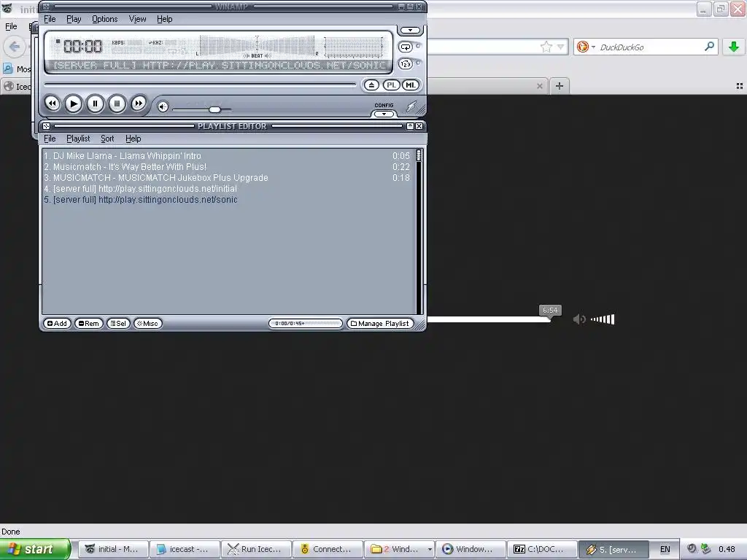Open Sort menu in Playlist Editor

(107, 139)
